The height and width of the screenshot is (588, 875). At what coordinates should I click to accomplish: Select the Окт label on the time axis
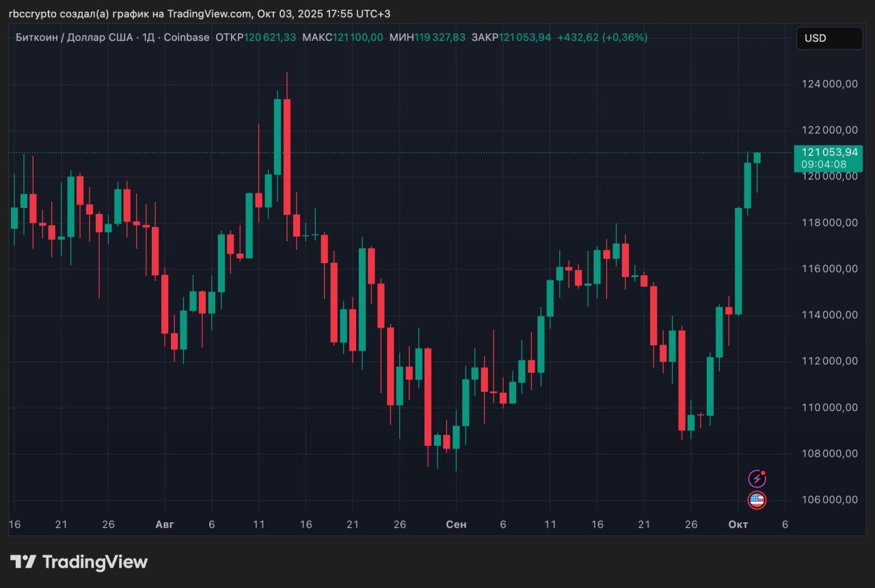coord(739,524)
